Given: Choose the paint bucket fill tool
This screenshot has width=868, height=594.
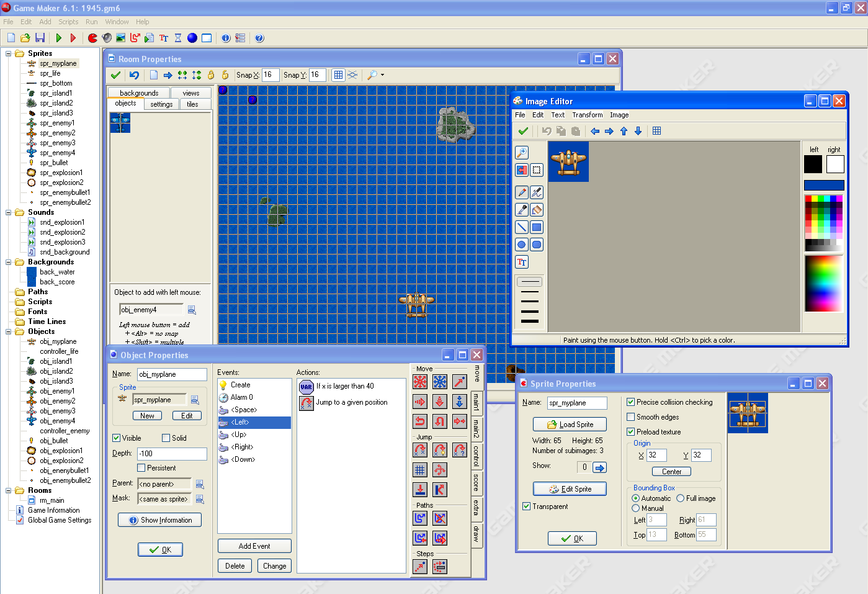Looking at the screenshot, I should click(537, 210).
